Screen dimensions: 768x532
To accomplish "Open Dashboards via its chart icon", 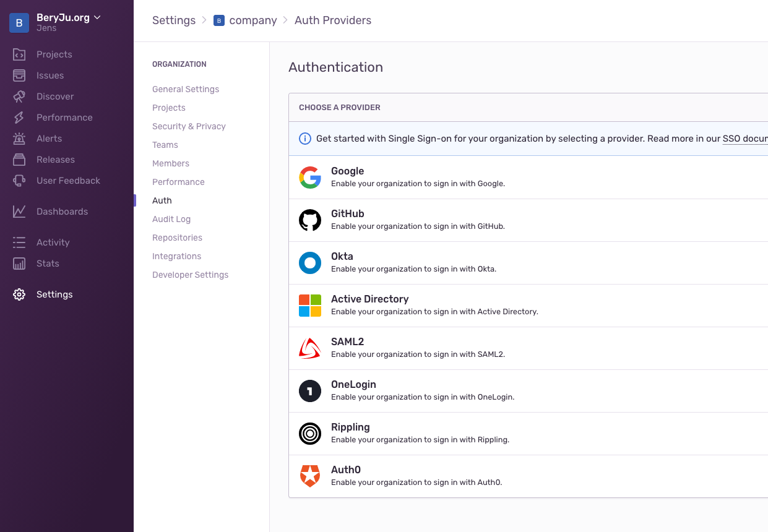I will click(19, 211).
